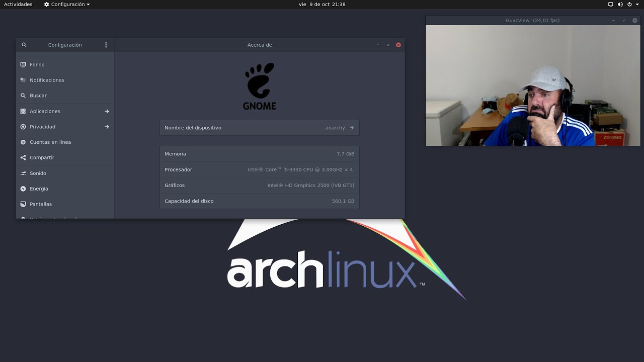
Task: Click the Guvcview window title bar
Action: pyautogui.click(x=533, y=21)
